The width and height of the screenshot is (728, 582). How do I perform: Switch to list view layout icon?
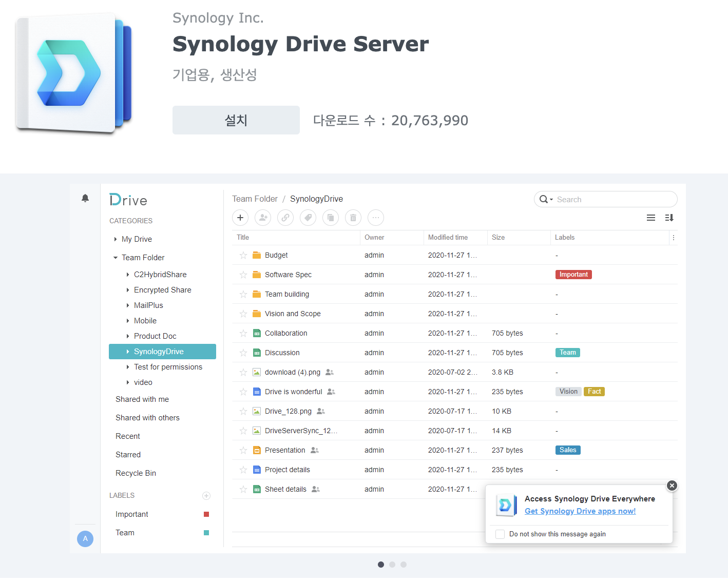(x=651, y=218)
